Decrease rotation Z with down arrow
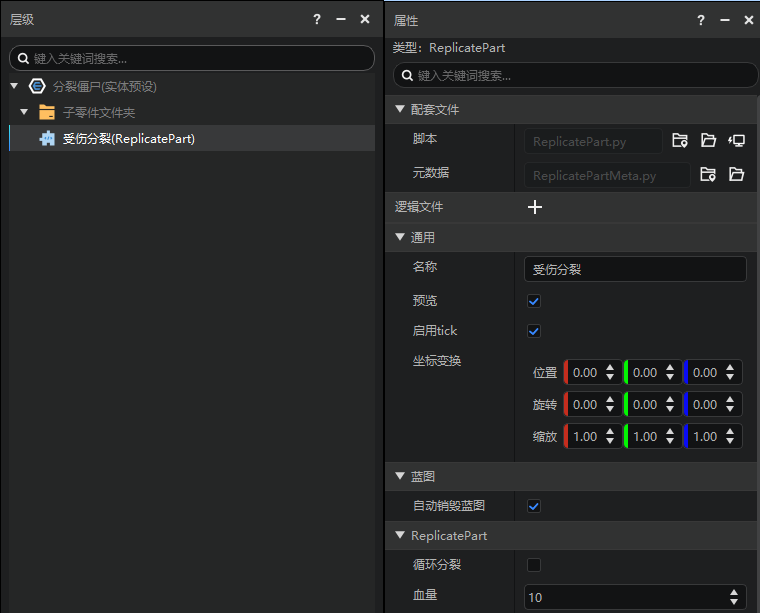This screenshot has width=760, height=613. [x=730, y=409]
